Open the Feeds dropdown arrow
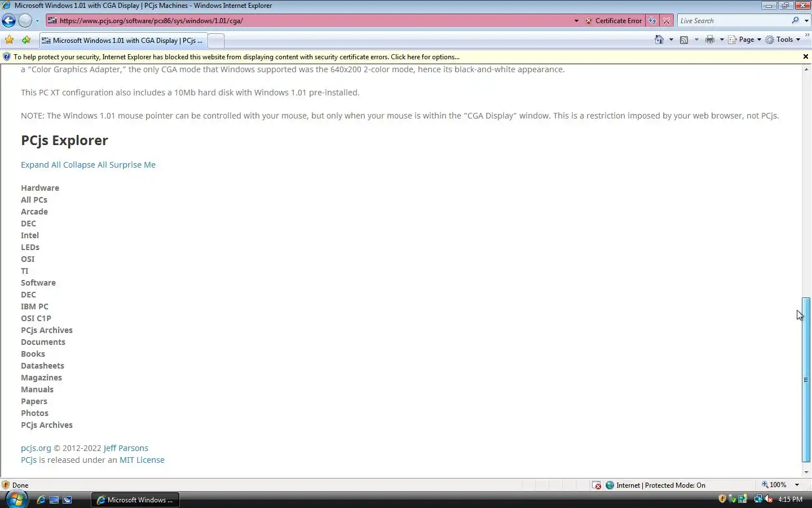The image size is (812, 508). 696,40
